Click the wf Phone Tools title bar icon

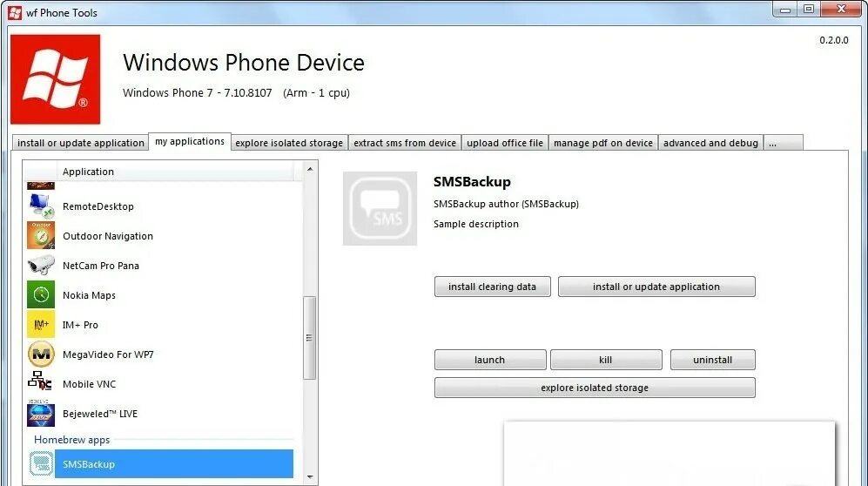pos(15,12)
